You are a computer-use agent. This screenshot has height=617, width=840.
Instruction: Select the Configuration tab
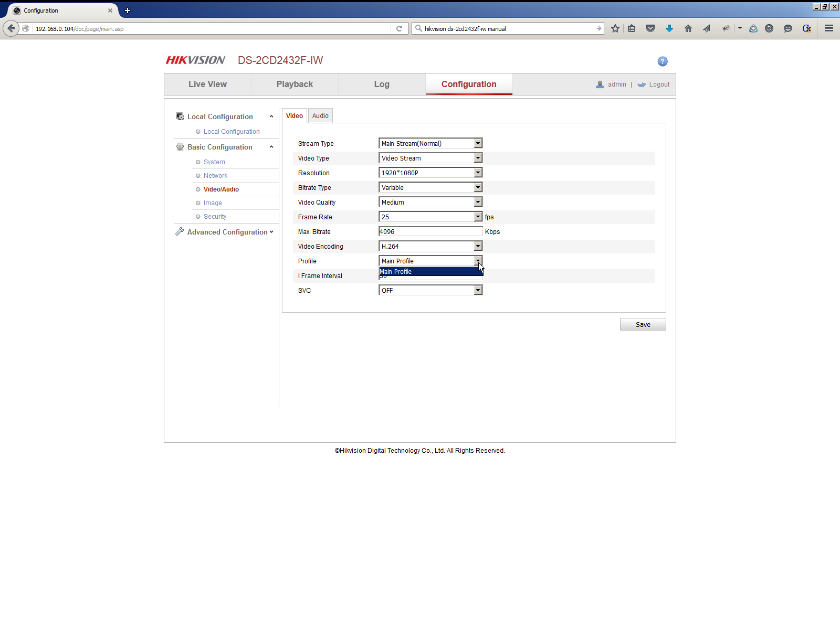coord(469,84)
